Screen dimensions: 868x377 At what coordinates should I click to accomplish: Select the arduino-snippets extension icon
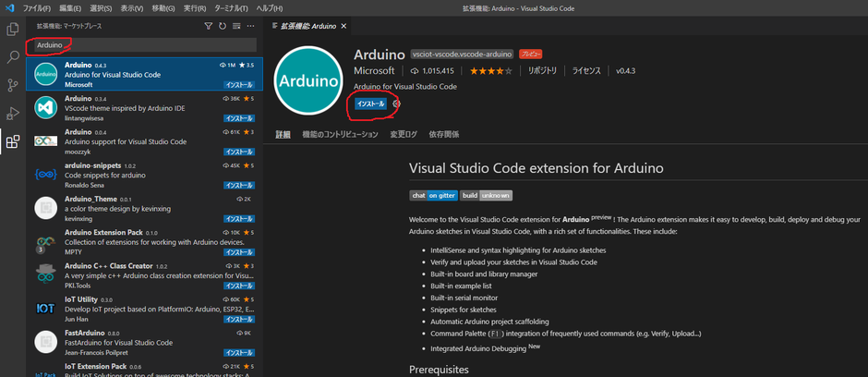(45, 175)
